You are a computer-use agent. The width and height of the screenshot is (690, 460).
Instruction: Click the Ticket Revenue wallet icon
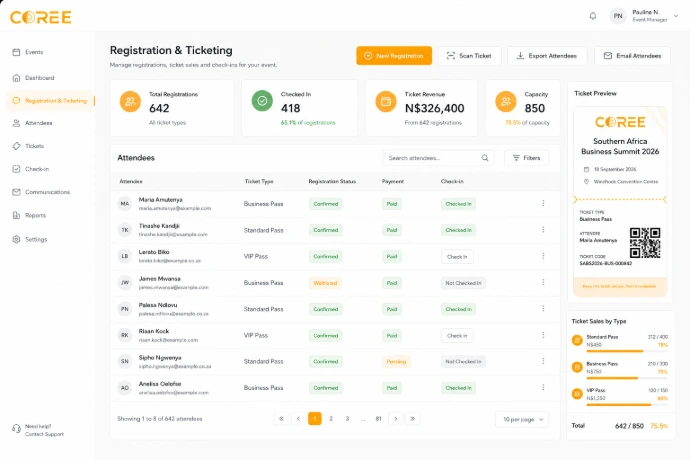(386, 102)
